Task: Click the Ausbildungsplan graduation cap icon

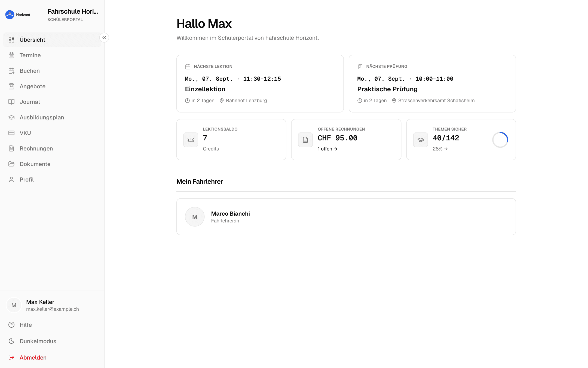Action: (11, 117)
